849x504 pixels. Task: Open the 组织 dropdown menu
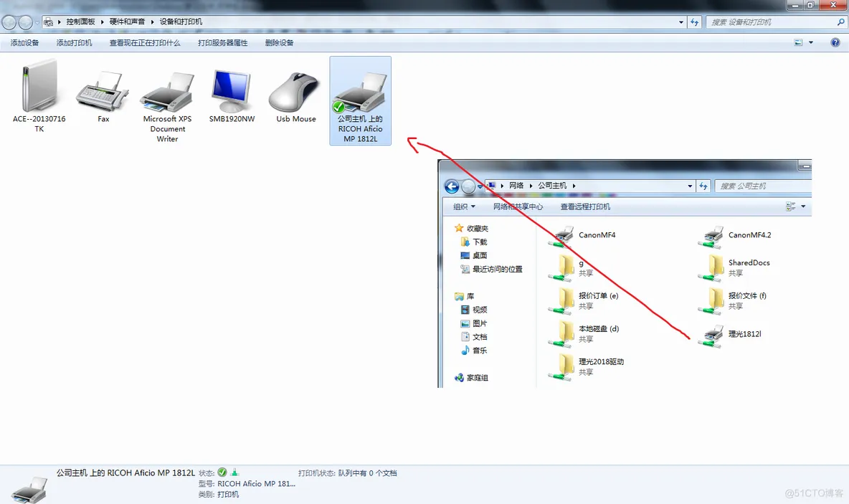(464, 206)
